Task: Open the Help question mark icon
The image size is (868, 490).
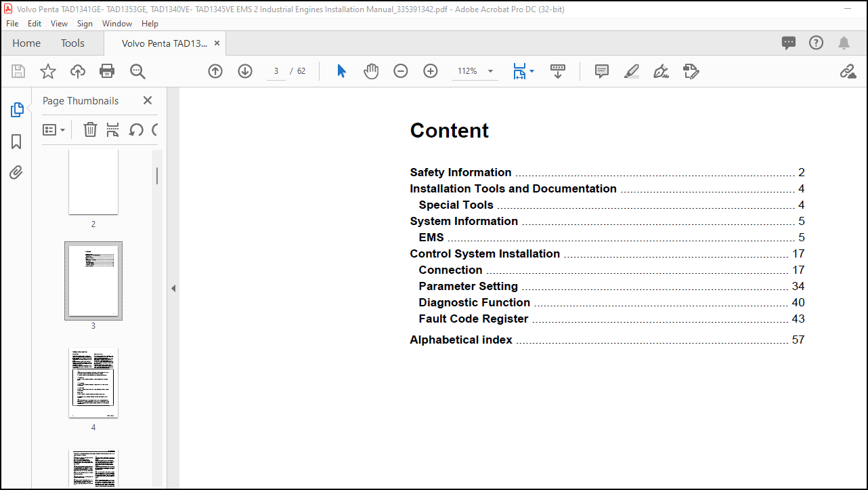Action: tap(817, 43)
